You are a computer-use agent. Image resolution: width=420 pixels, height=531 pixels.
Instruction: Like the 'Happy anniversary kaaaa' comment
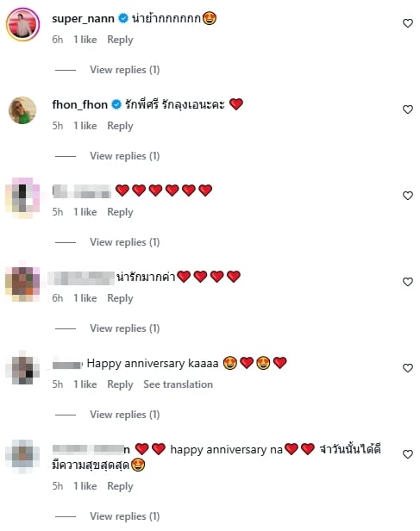408,368
